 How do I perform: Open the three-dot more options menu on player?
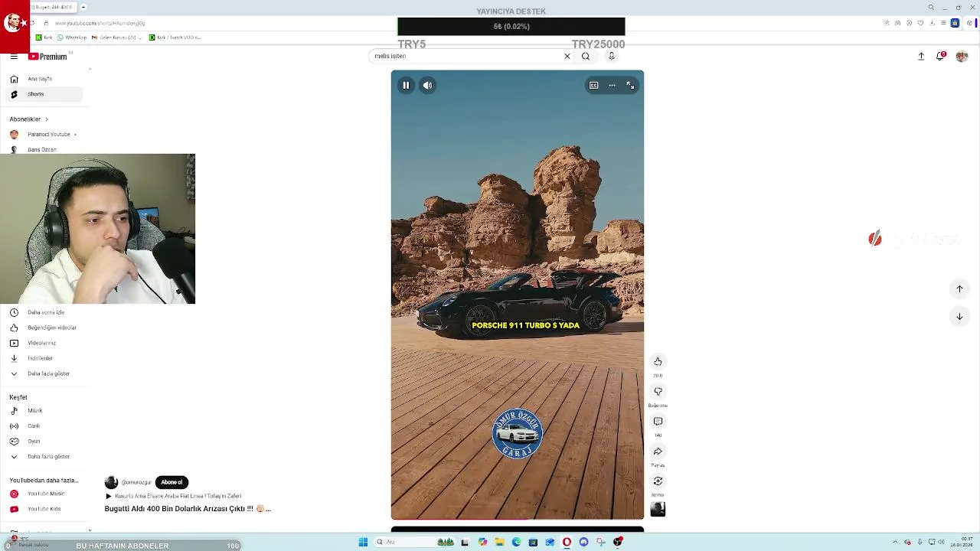612,86
